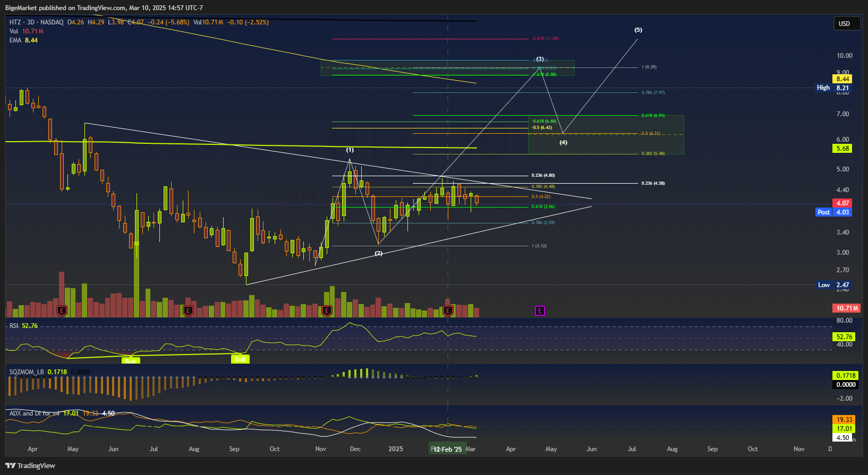This screenshot has width=868, height=475.
Task: Click the 0.1718 squeeze momentum axis label
Action: click(846, 376)
